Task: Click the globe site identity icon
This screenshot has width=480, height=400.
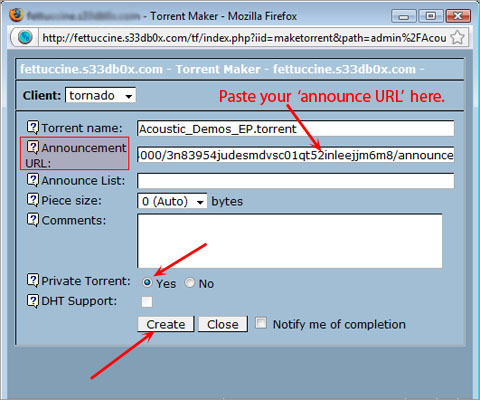Action: click(x=25, y=37)
